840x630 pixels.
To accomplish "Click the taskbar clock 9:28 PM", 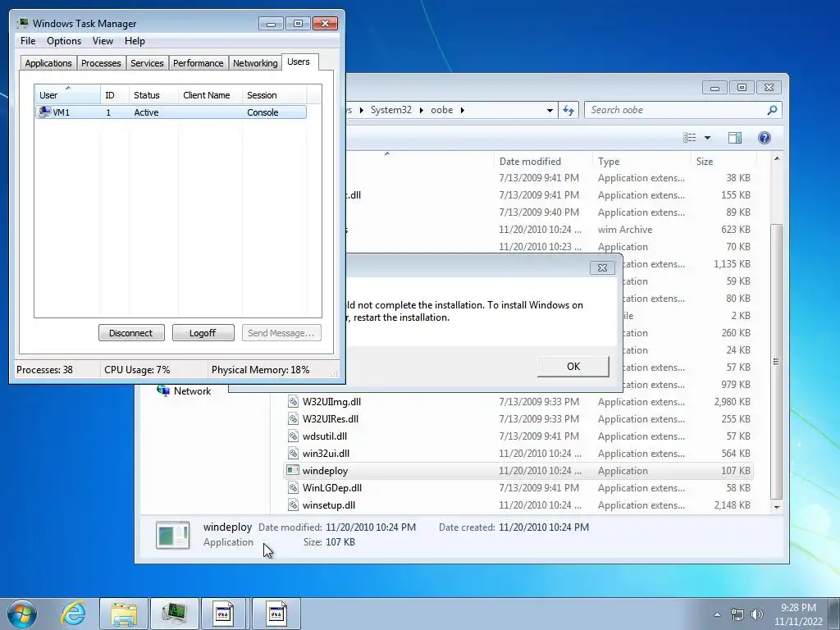I will pyautogui.click(x=798, y=608).
